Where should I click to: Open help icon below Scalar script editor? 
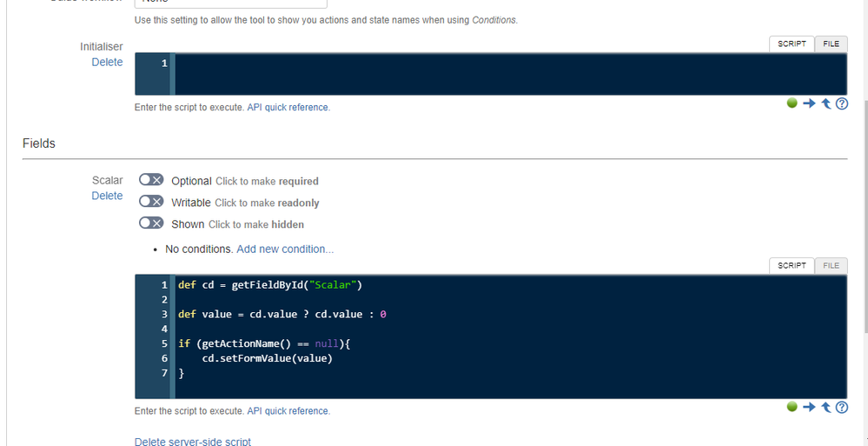(841, 407)
